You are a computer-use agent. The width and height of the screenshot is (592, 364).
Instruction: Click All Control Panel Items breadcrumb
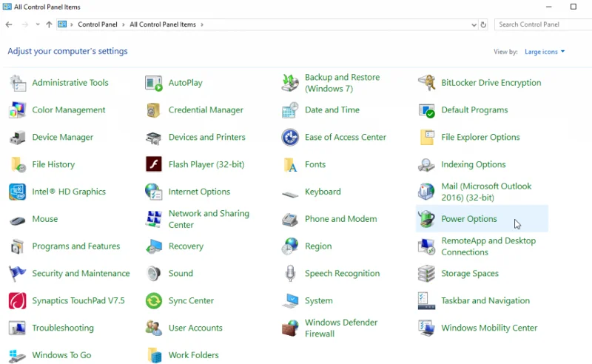[163, 24]
